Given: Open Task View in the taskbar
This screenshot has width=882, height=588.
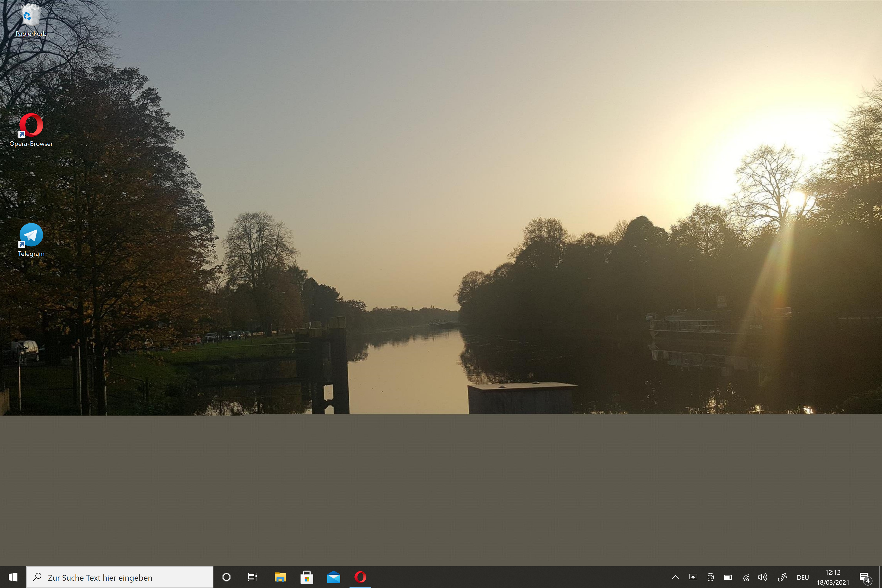Looking at the screenshot, I should click(252, 577).
